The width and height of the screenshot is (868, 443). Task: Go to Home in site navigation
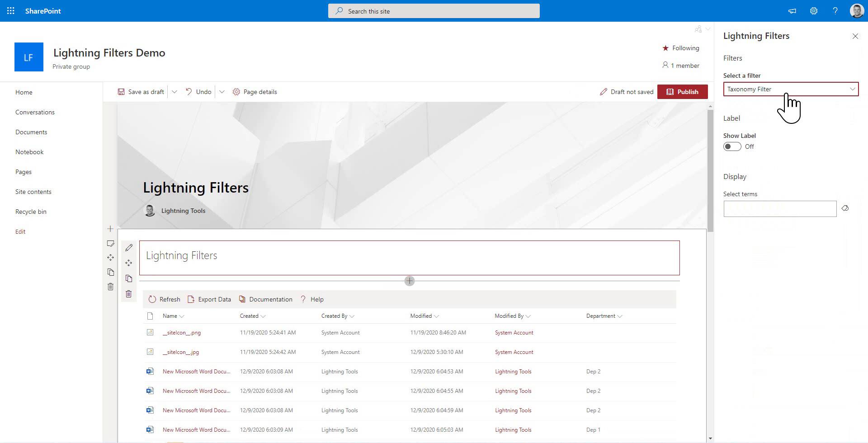tap(24, 92)
